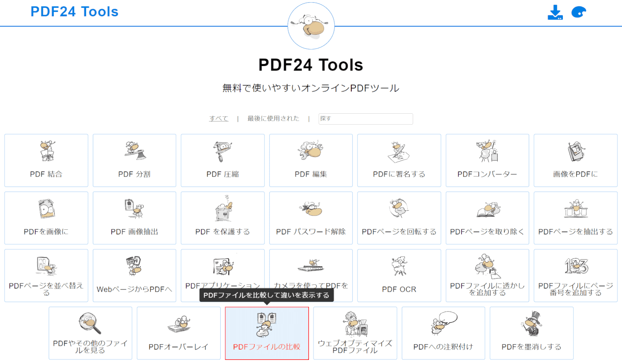
Task: Click the PDF 画像抽出 label text
Action: click(134, 232)
